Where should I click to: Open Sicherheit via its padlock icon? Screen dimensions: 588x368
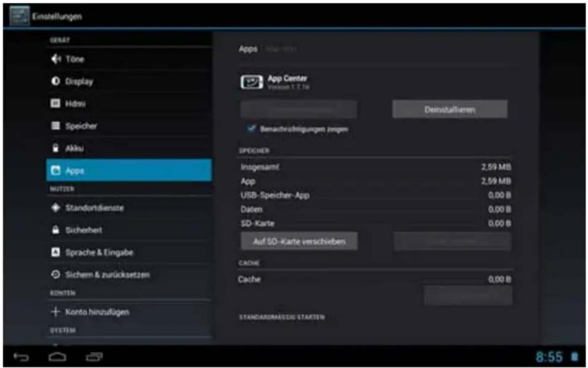[56, 230]
